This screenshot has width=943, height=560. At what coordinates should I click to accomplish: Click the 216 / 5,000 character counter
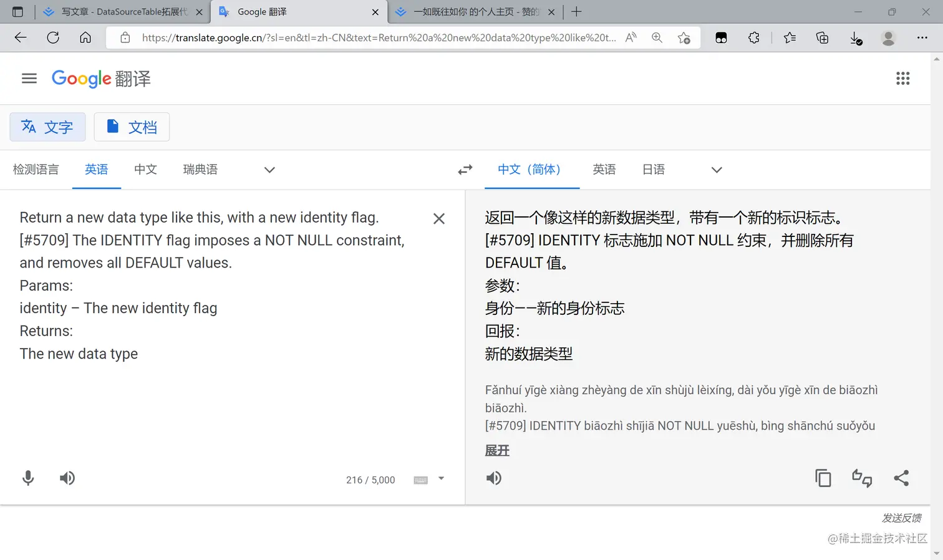click(370, 480)
